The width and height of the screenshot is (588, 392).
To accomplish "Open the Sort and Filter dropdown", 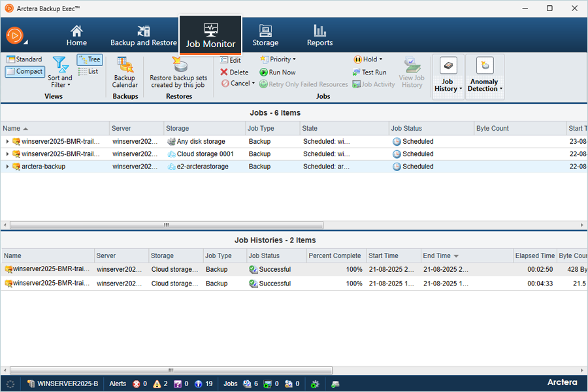I will [59, 73].
